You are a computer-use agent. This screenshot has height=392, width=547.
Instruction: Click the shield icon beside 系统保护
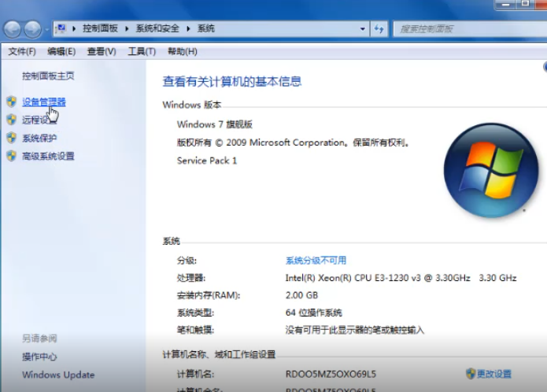(x=11, y=138)
